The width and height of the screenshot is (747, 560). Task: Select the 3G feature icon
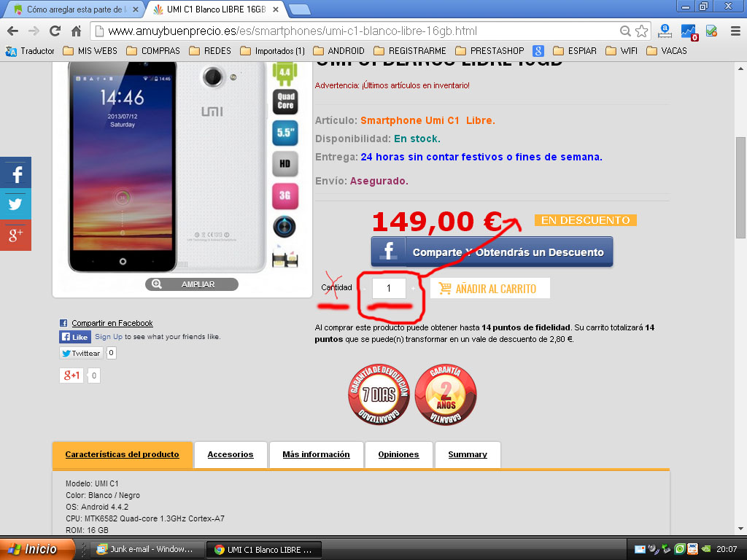[285, 195]
